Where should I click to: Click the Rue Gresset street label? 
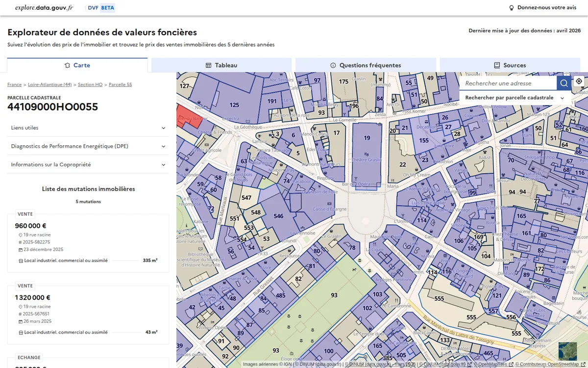tap(263, 287)
